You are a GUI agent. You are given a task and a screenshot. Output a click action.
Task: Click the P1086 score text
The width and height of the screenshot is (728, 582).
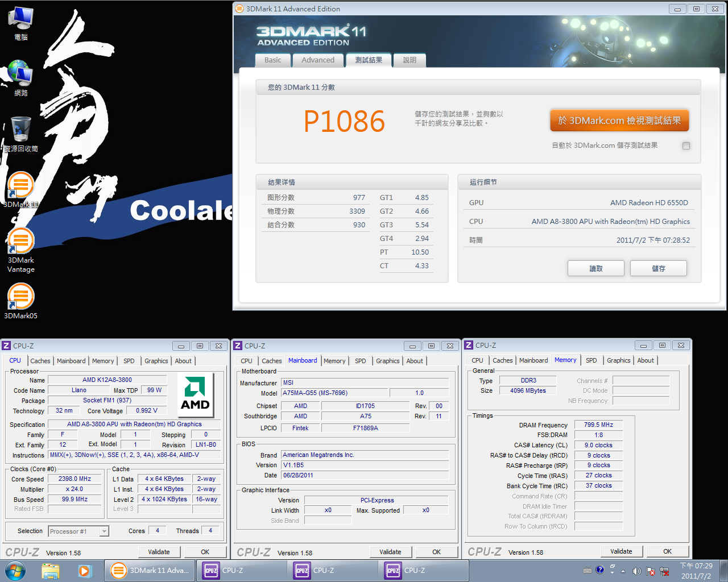[x=344, y=122]
